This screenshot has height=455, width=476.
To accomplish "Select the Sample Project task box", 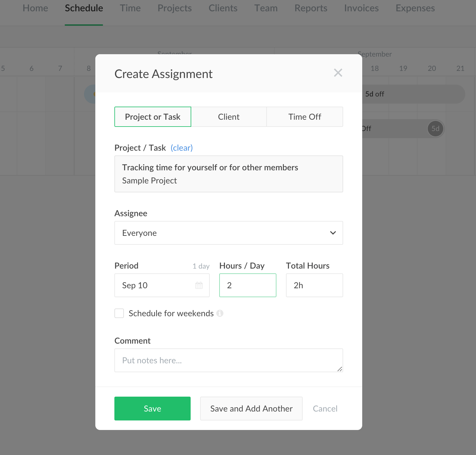I will tap(228, 174).
